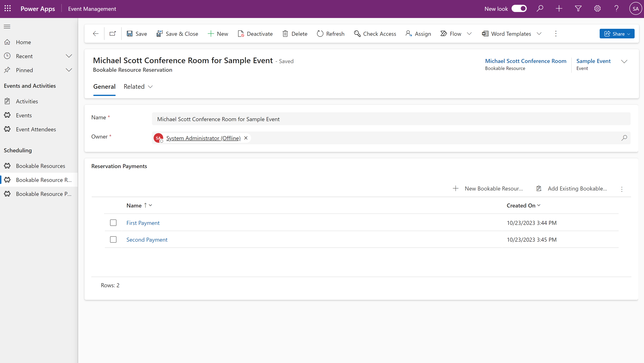Image resolution: width=644 pixels, height=363 pixels.
Task: Click Flow command
Action: coord(451,34)
